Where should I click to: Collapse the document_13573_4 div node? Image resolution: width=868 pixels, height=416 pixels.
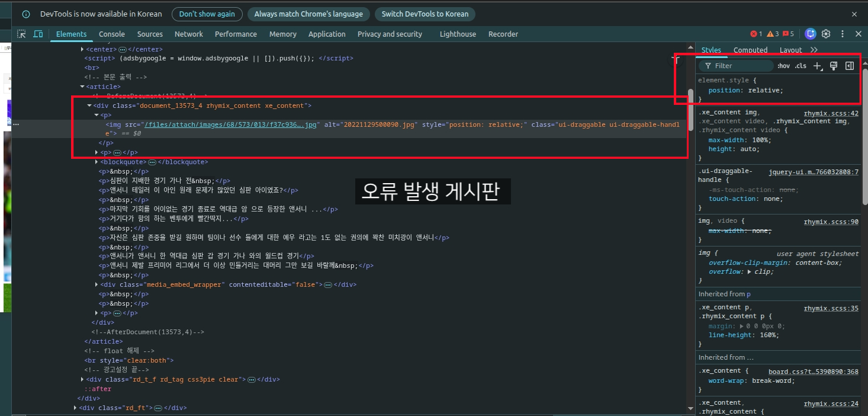(x=89, y=105)
